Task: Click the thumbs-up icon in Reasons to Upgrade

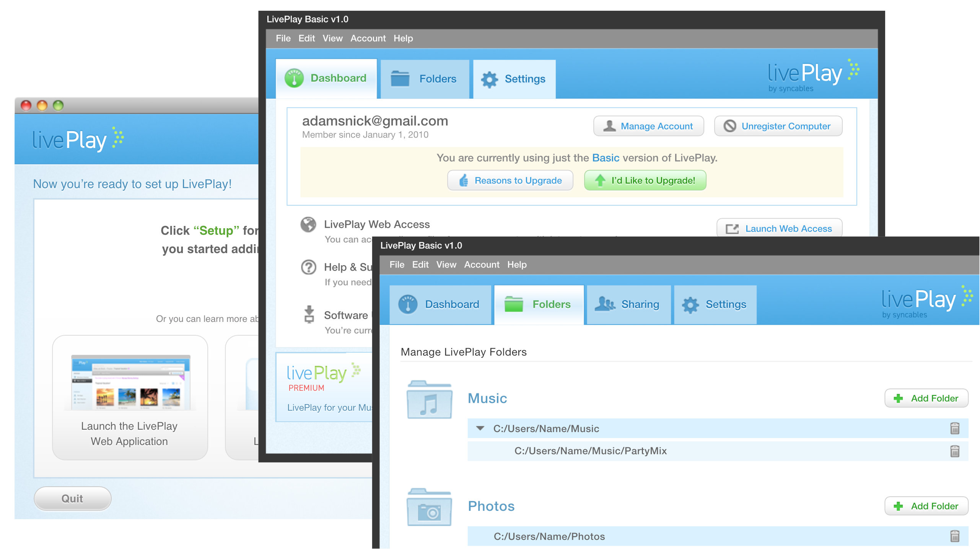Action: 463,180
